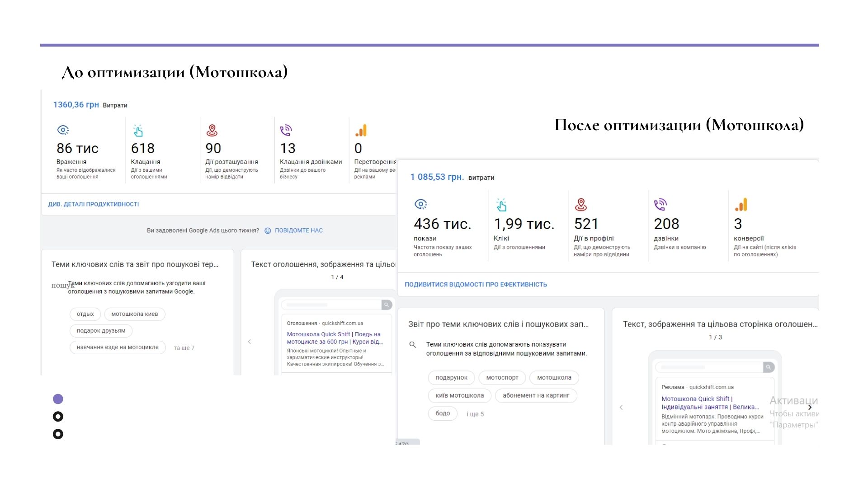Select the мотошкола киев keyword chip
868x488 pixels.
point(135,314)
